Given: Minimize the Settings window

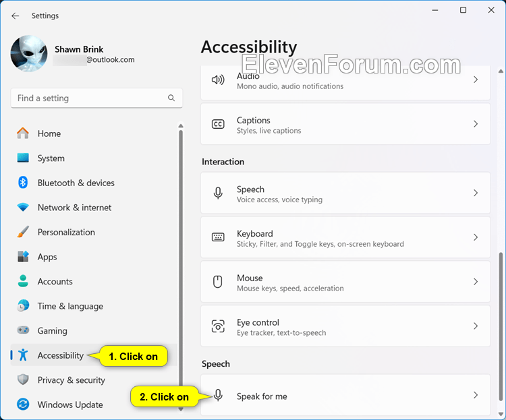Looking at the screenshot, I should (x=435, y=10).
